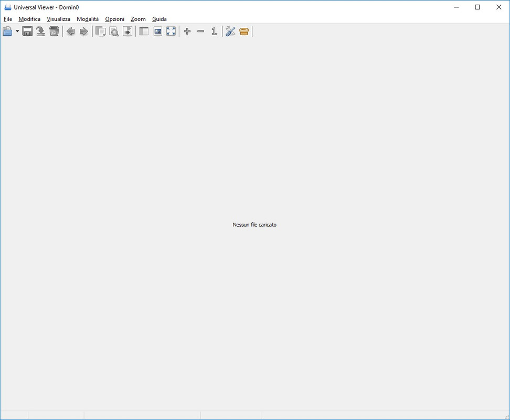Open the Modalità menu

(x=88, y=19)
